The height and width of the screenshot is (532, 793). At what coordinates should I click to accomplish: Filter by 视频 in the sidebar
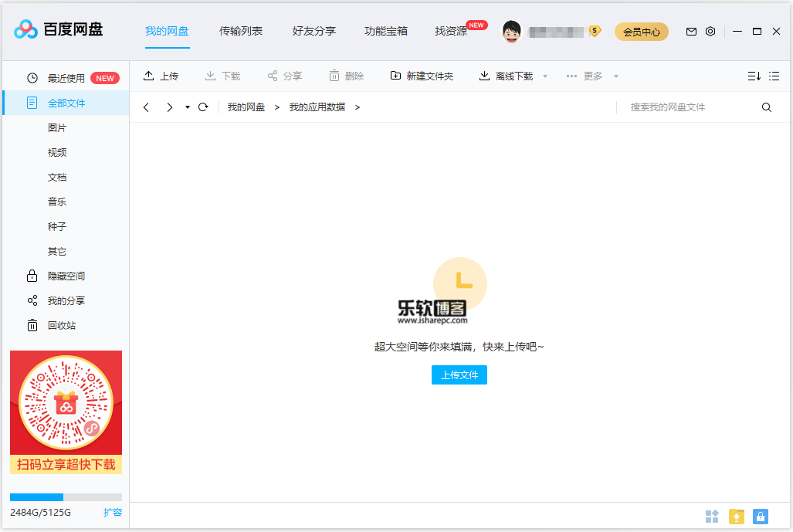(57, 153)
